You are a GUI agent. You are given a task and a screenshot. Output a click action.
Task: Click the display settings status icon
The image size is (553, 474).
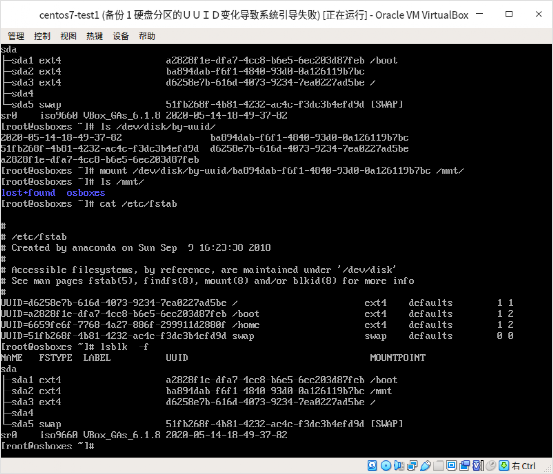click(x=451, y=466)
